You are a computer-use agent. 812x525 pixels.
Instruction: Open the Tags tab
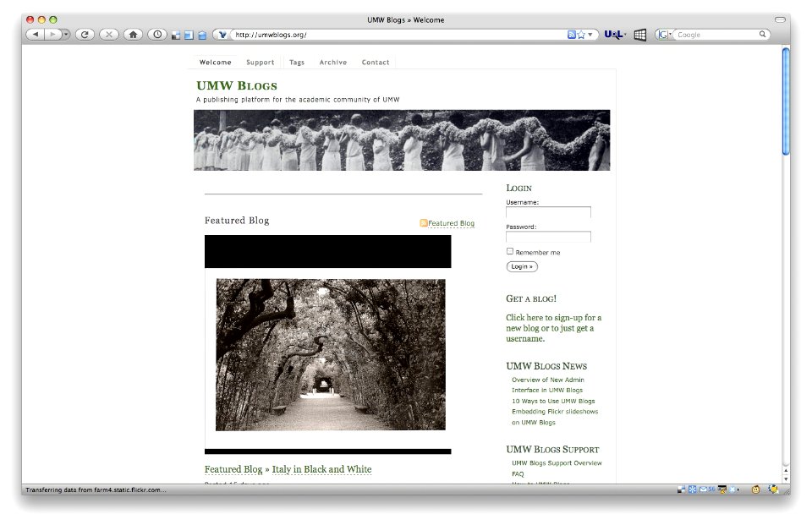pos(297,62)
